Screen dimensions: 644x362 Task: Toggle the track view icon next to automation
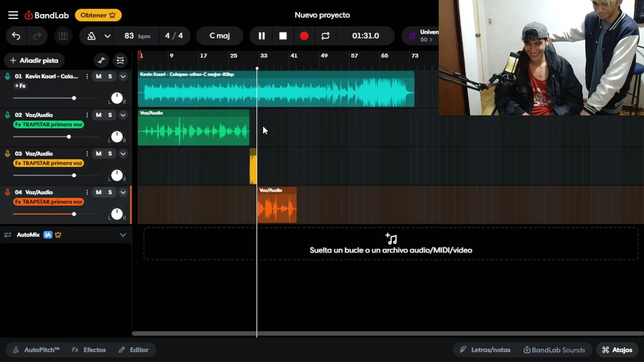(x=120, y=60)
